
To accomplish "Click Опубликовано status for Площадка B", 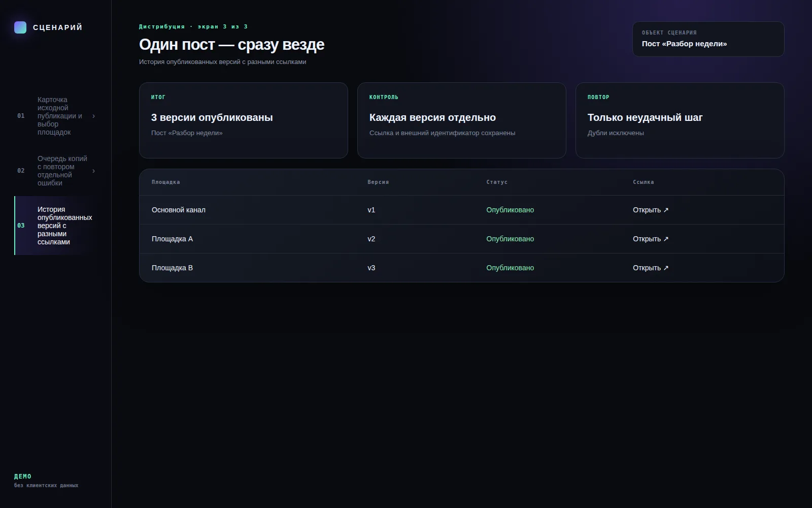I will tap(510, 268).
